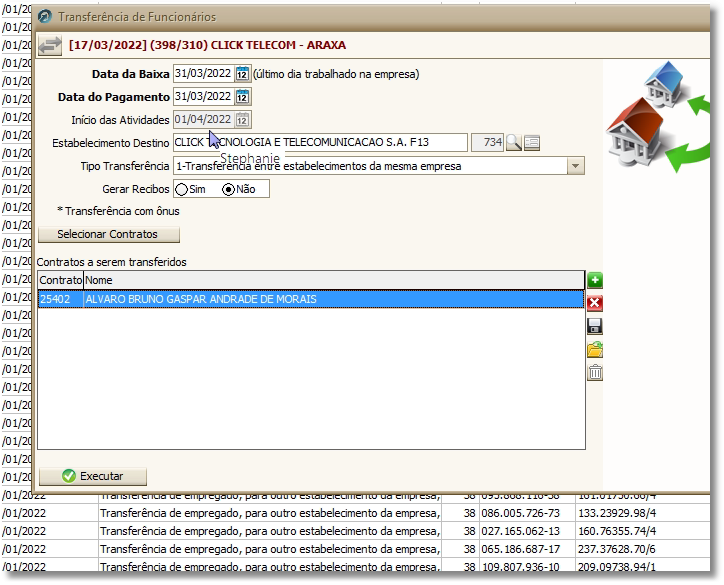The width and height of the screenshot is (724, 585).
Task: Click the transfer arrows icon in header
Action: pyautogui.click(x=50, y=45)
